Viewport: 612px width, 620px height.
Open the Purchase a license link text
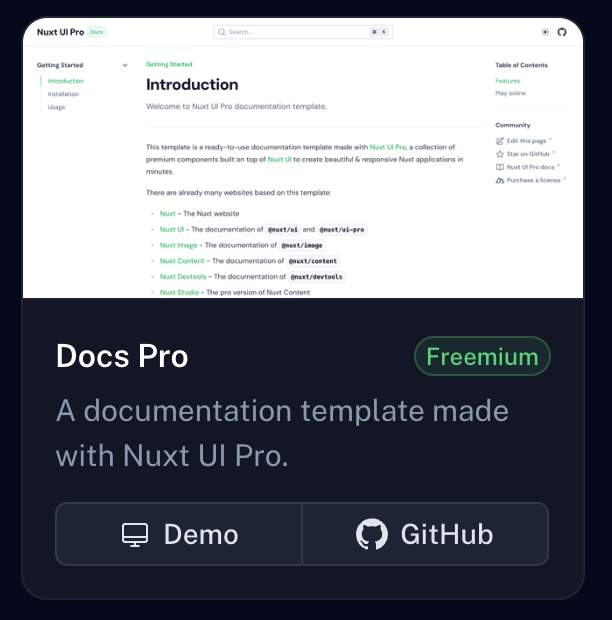[x=533, y=180]
